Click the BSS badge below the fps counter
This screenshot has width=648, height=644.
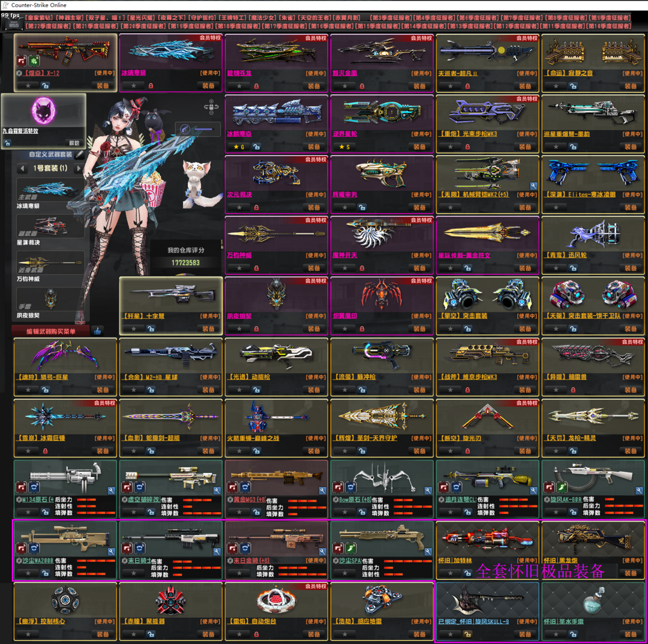coord(14,25)
